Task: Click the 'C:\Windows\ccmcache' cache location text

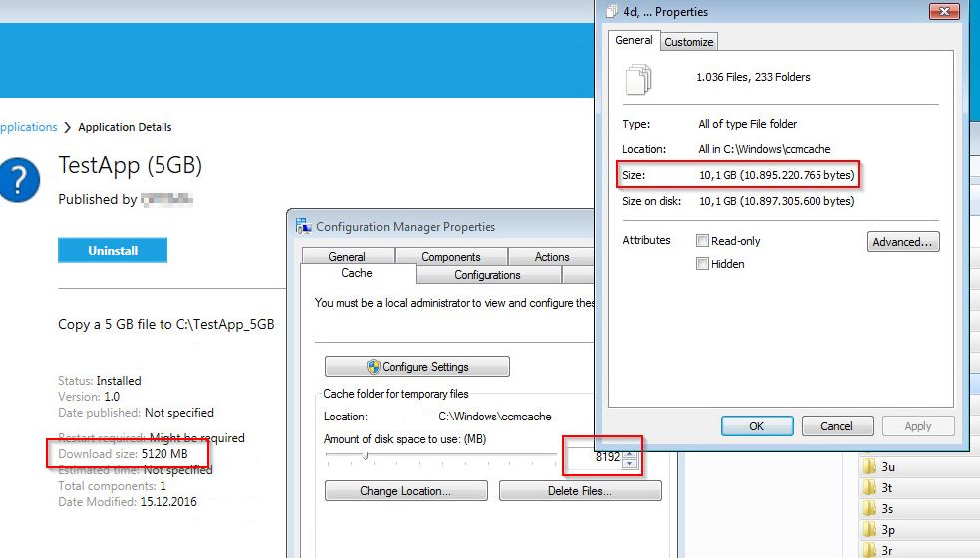Action: tap(495, 417)
